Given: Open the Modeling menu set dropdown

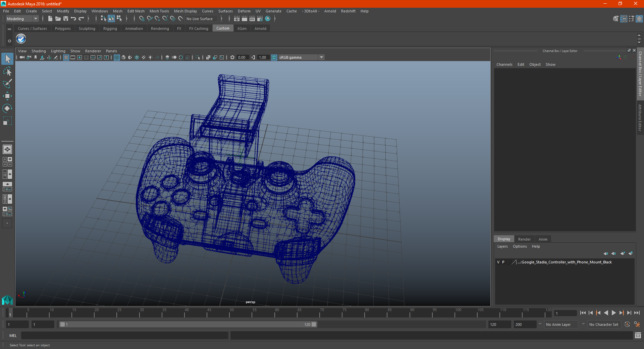Looking at the screenshot, I should (22, 19).
